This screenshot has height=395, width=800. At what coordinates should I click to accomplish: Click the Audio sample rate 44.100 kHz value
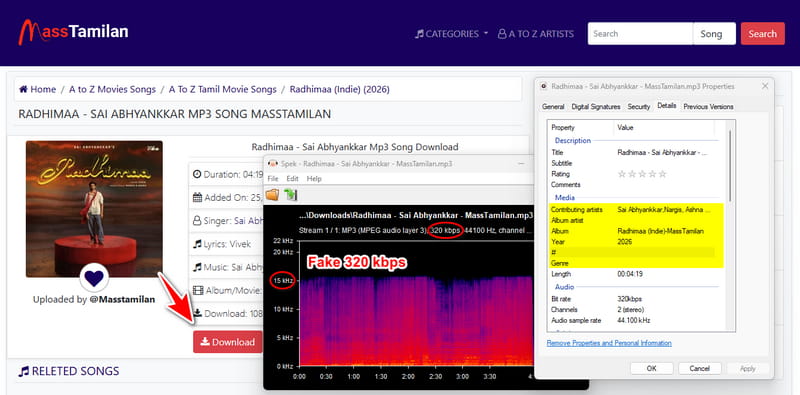[x=635, y=320]
